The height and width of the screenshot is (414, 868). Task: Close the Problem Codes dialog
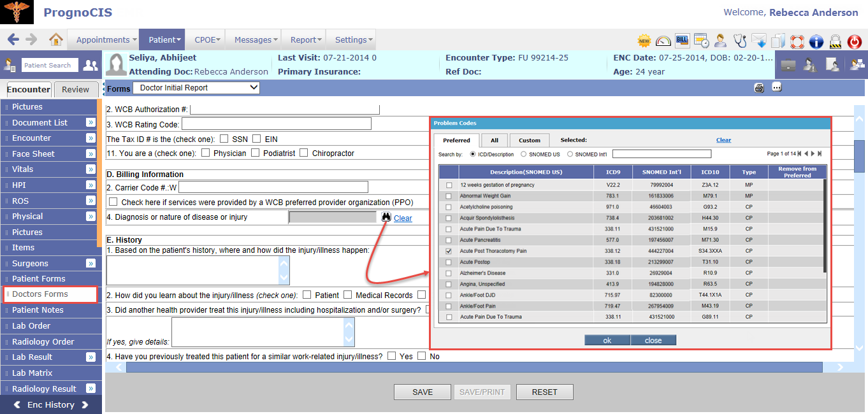[653, 340]
